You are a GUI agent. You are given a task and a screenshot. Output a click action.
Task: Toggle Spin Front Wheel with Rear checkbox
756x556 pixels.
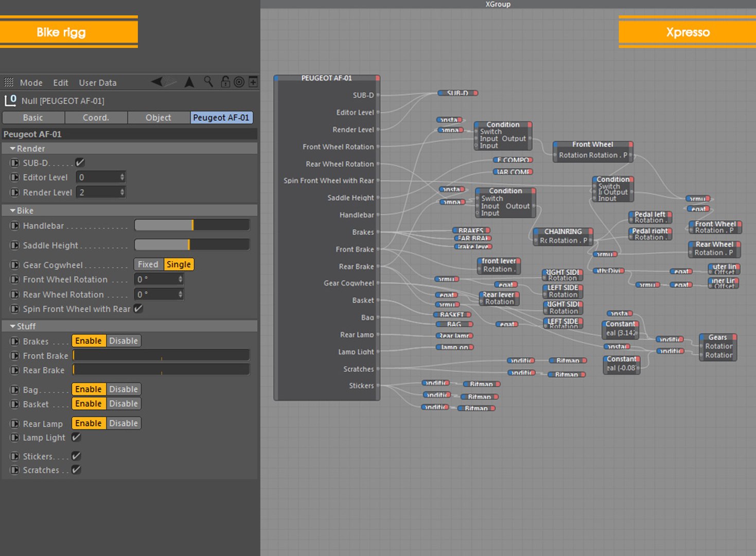(138, 309)
